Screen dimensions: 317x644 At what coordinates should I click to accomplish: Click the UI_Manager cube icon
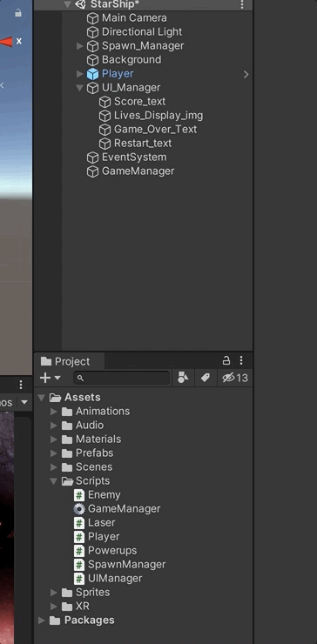(92, 88)
